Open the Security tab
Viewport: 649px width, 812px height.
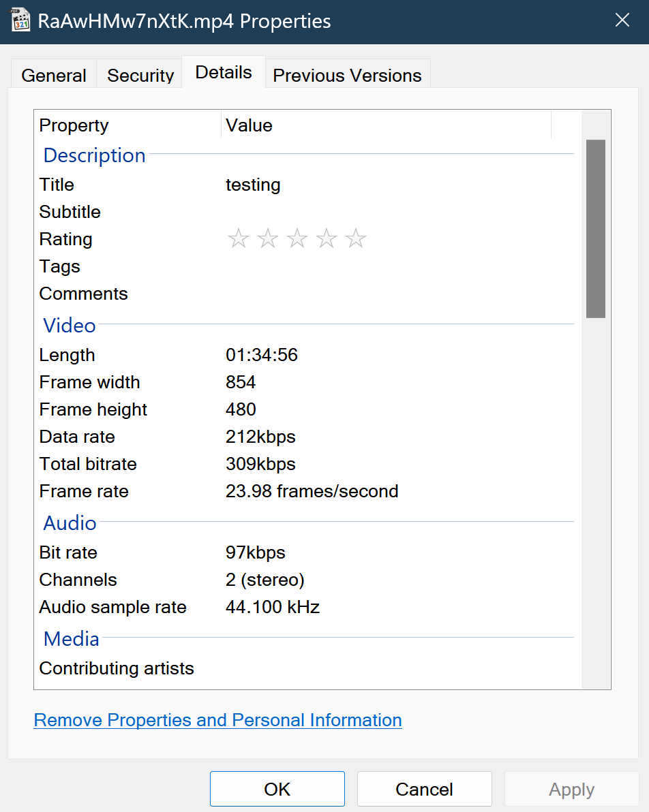(x=140, y=75)
